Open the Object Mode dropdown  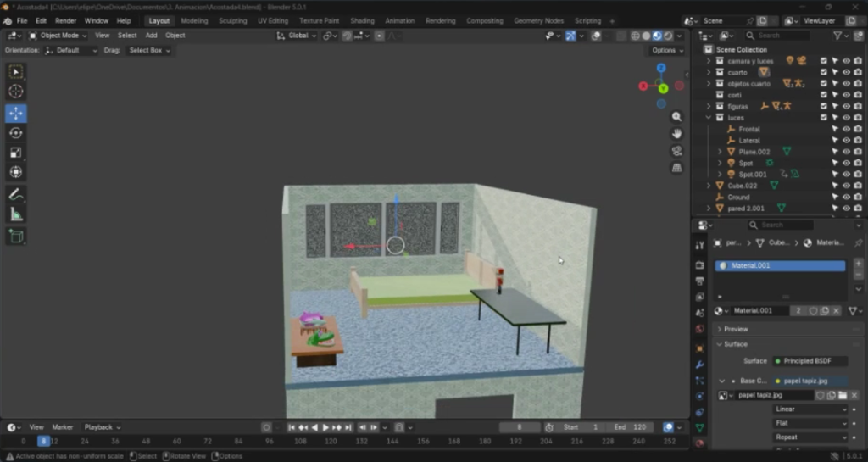[58, 36]
